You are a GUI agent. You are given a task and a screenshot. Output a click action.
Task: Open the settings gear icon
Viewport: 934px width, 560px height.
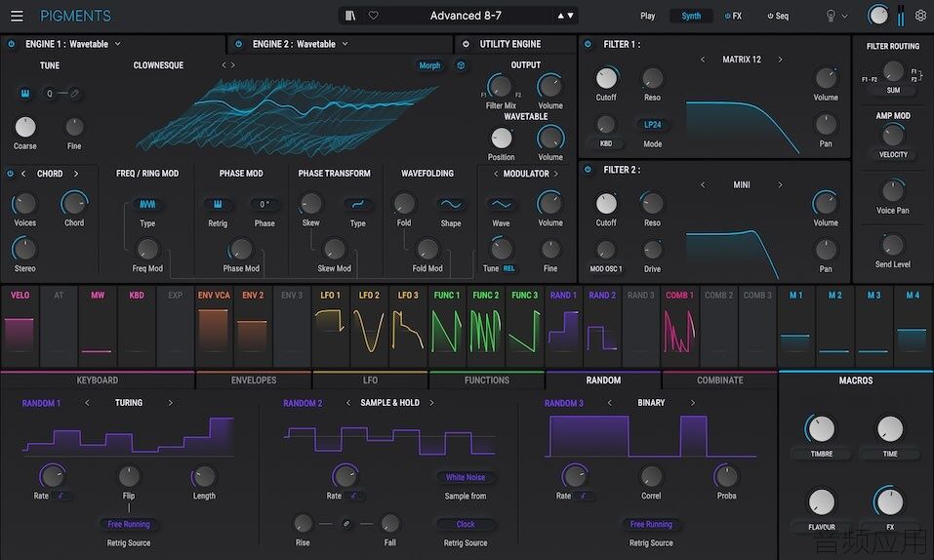(x=920, y=16)
